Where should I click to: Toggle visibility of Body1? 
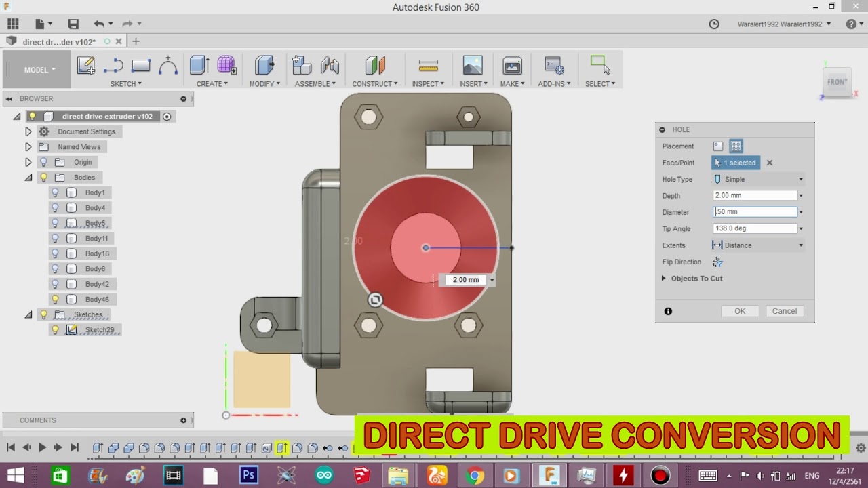point(55,192)
